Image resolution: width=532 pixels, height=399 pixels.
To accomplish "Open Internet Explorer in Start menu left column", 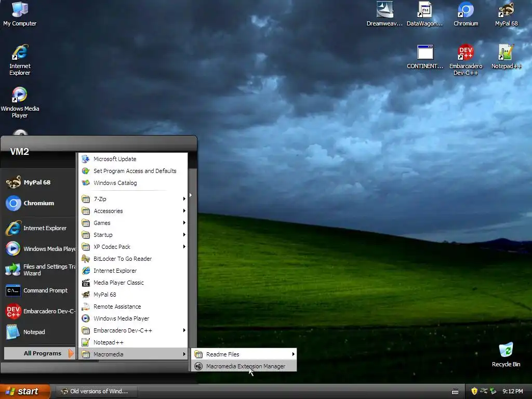I will tap(39, 228).
